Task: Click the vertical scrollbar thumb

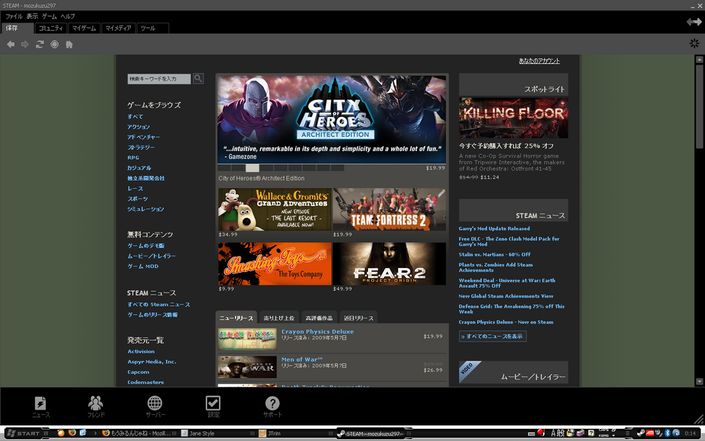Action: tap(699, 106)
